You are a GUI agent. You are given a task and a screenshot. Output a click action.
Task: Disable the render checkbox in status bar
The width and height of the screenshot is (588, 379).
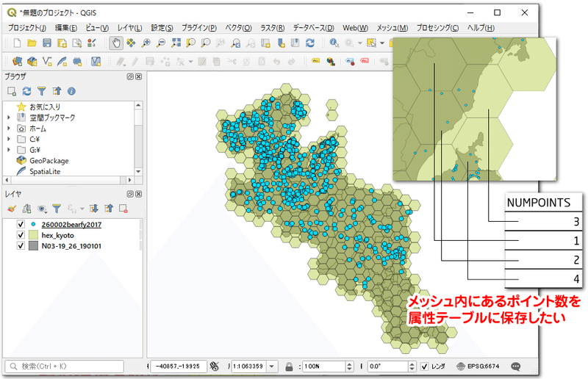coord(424,367)
